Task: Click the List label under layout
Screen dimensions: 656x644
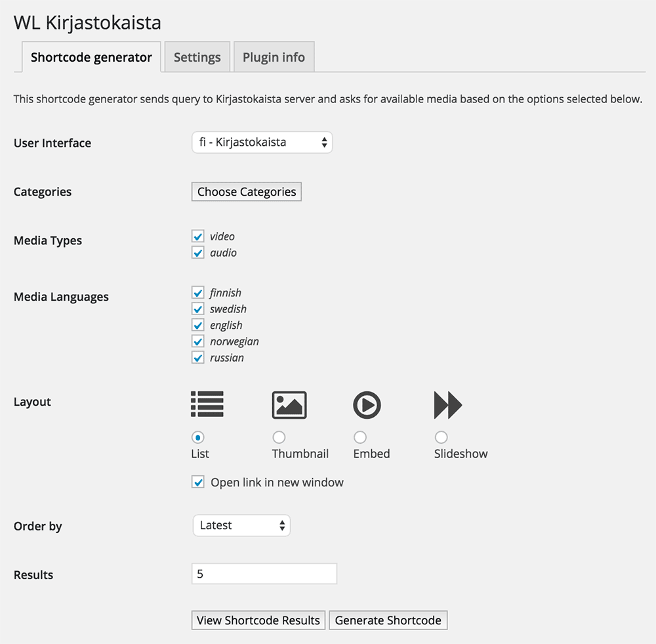Action: click(200, 454)
